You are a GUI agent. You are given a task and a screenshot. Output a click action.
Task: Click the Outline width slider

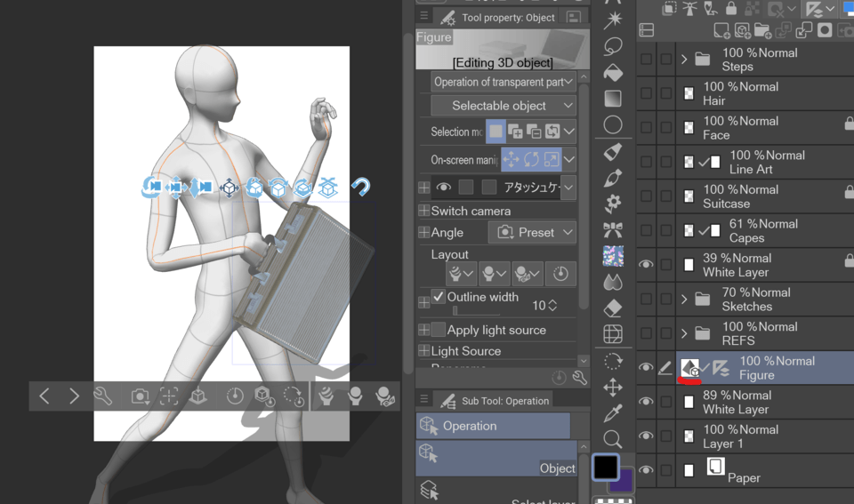(x=477, y=311)
